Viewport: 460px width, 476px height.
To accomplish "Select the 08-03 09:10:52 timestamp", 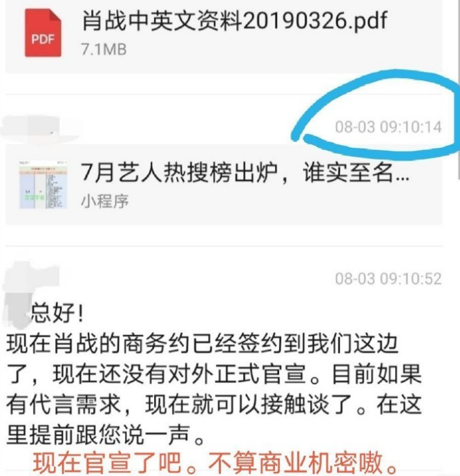I will pos(388,278).
